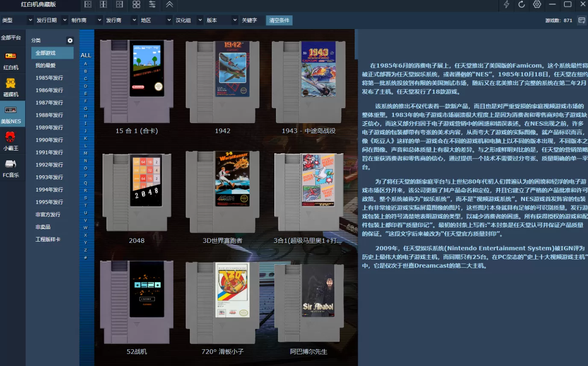The image size is (588, 366).
Task: Click the 清空条件 button
Action: tap(279, 20)
